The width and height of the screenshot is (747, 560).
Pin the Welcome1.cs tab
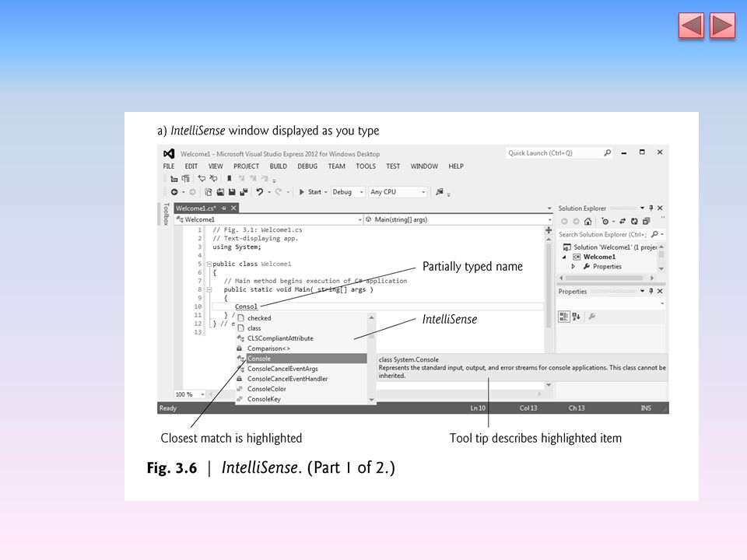pyautogui.click(x=223, y=208)
